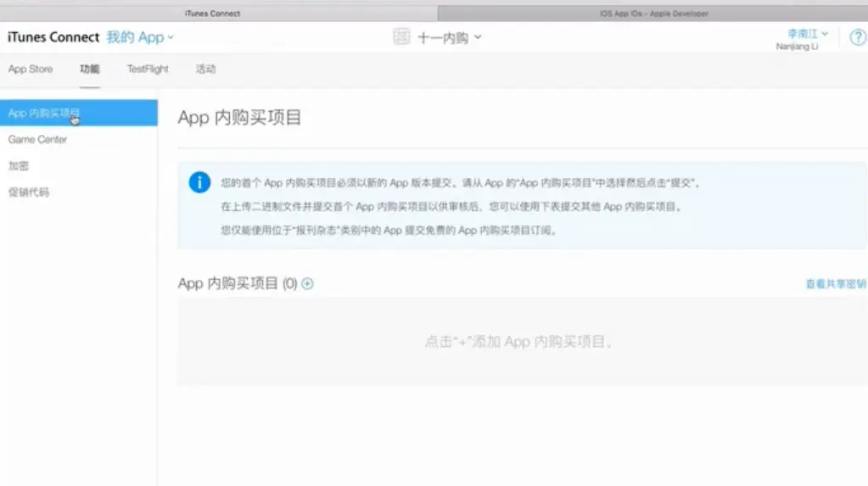The height and width of the screenshot is (486, 868).
Task: Open the TestFlight tab
Action: 148,70
